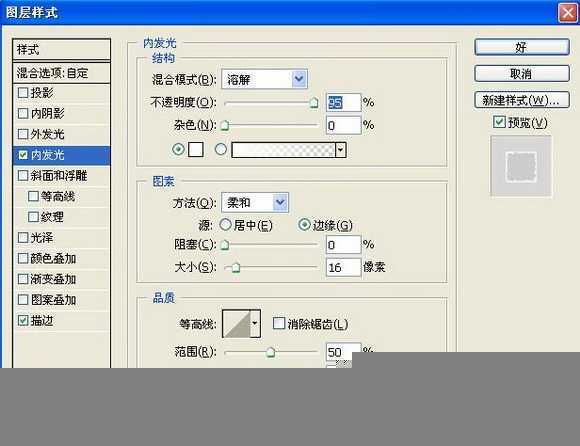Click the 不透明度 opacity slider handle
Screen dimensions: 580x446
pyautogui.click(x=314, y=102)
